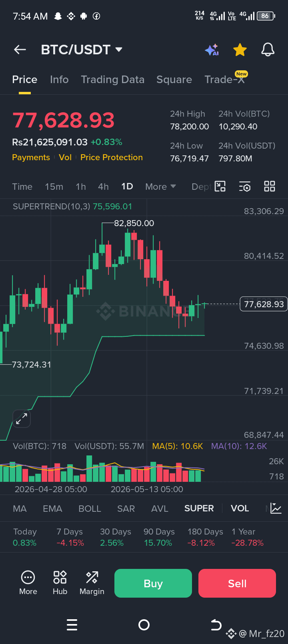
Task: Select the Time chart interval
Action: click(x=22, y=187)
